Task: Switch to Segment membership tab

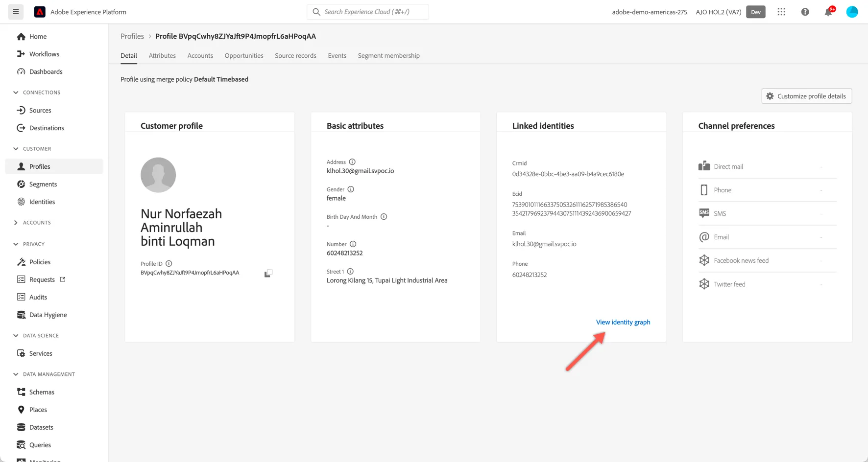Action: 388,56
